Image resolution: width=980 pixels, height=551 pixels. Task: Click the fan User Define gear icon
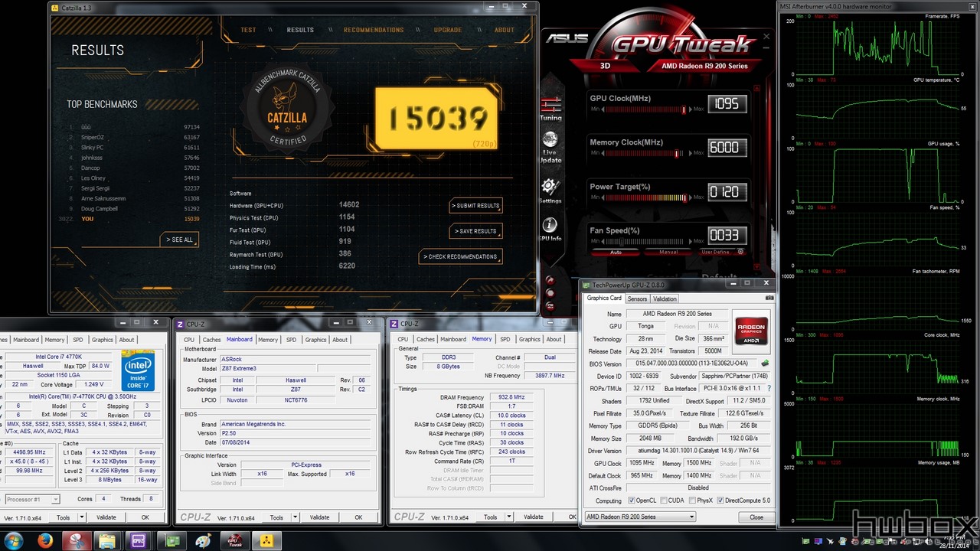[740, 252]
